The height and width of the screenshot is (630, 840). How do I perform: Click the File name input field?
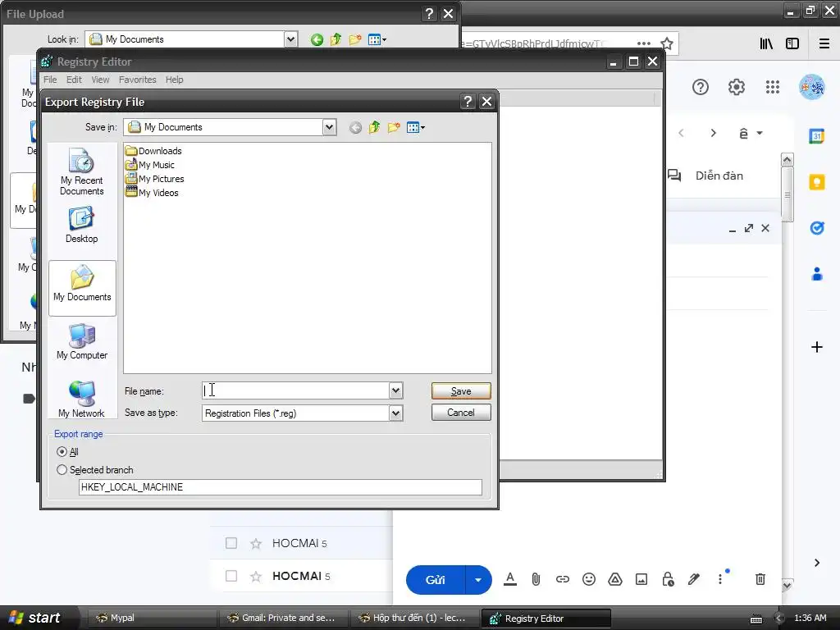click(x=295, y=390)
